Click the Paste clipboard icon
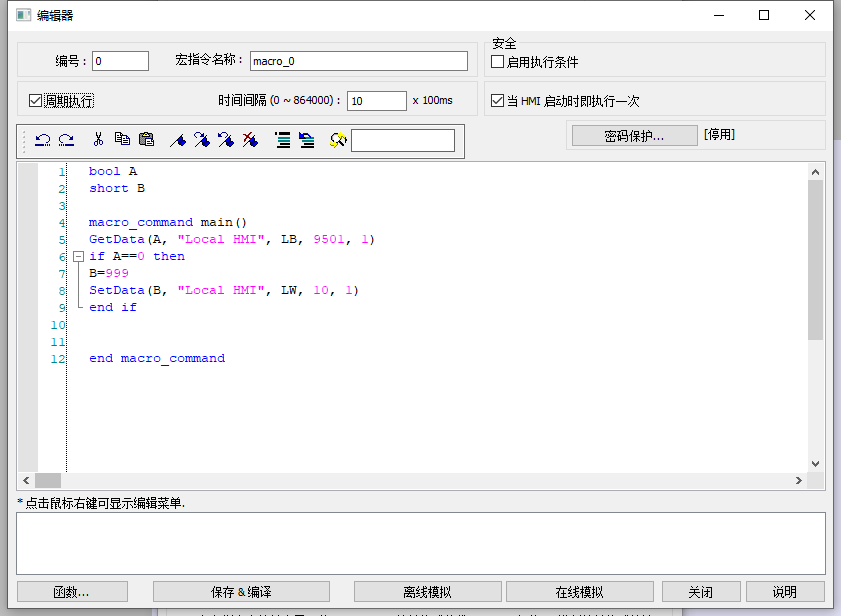Viewport: 841px width, 616px height. click(146, 140)
